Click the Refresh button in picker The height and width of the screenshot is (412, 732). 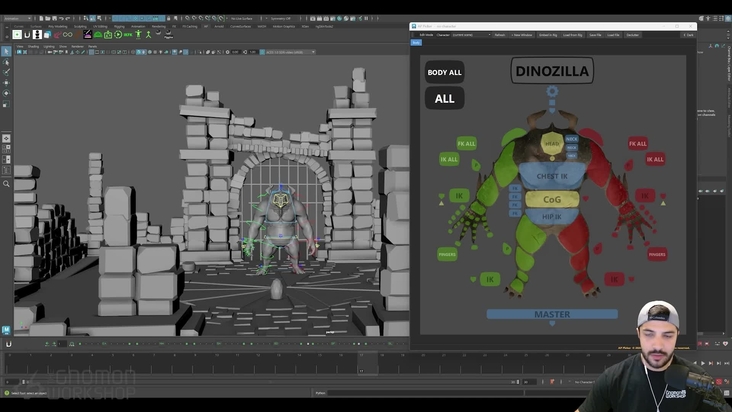coord(500,35)
